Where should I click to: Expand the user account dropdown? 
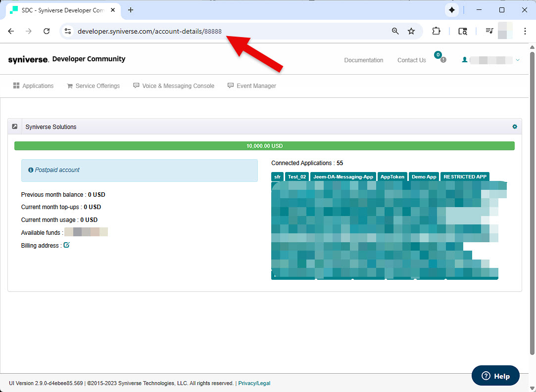(x=517, y=60)
